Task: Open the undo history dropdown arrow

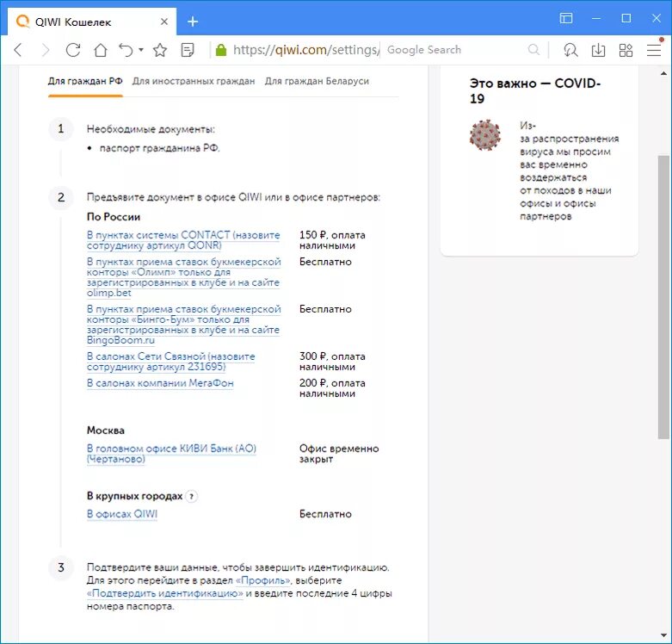Action: (x=141, y=50)
